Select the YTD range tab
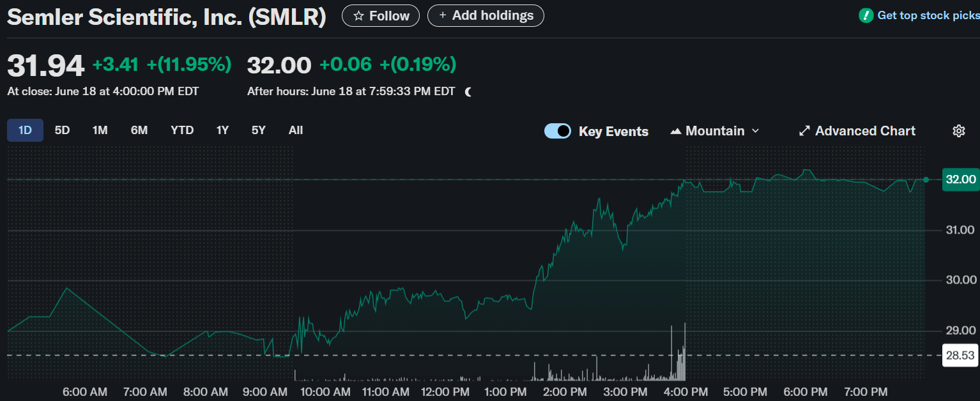This screenshot has height=401, width=980. tap(182, 130)
